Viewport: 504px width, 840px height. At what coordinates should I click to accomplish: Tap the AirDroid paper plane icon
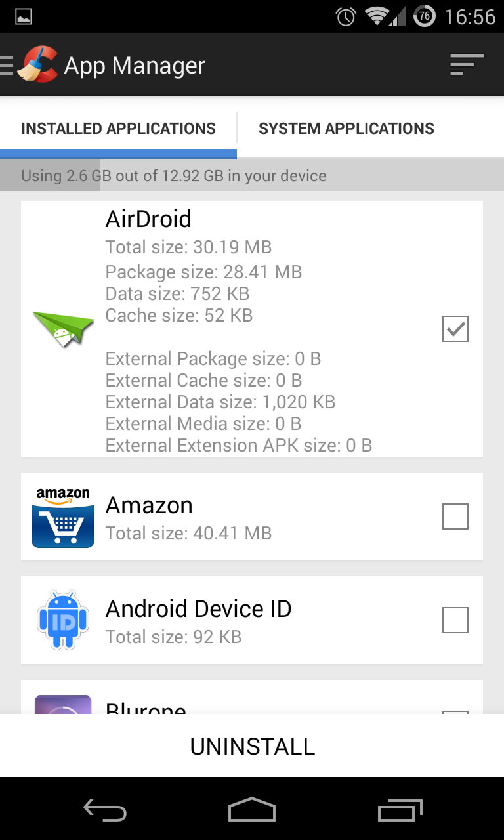63,329
